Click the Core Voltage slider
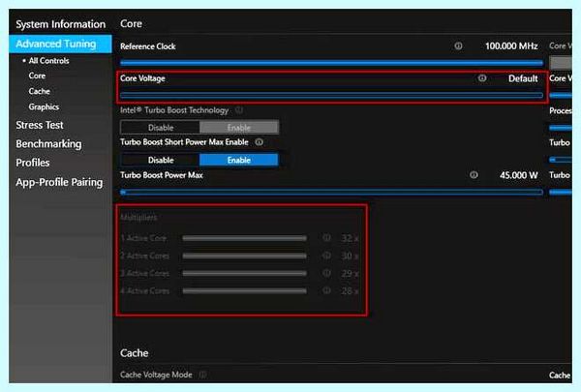 coord(331,95)
